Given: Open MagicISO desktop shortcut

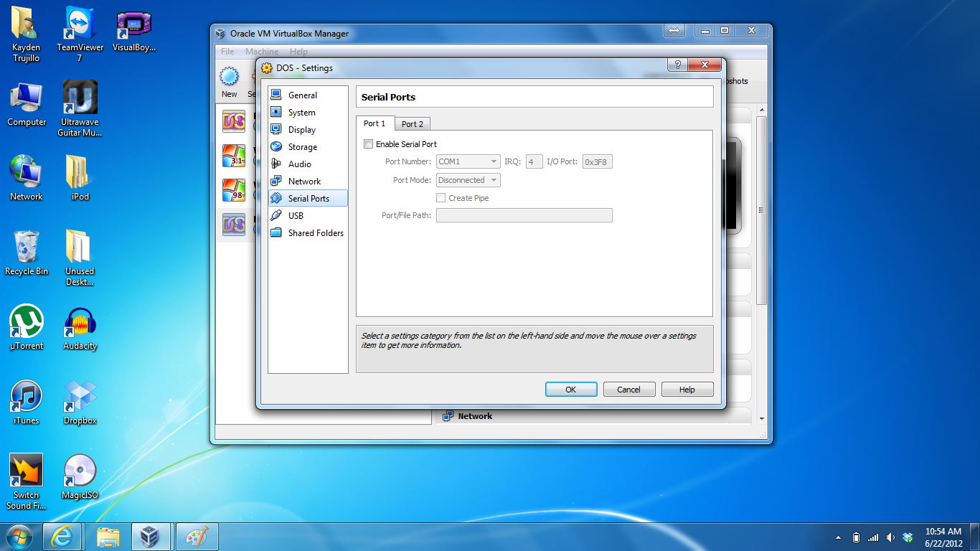Looking at the screenshot, I should tap(80, 477).
